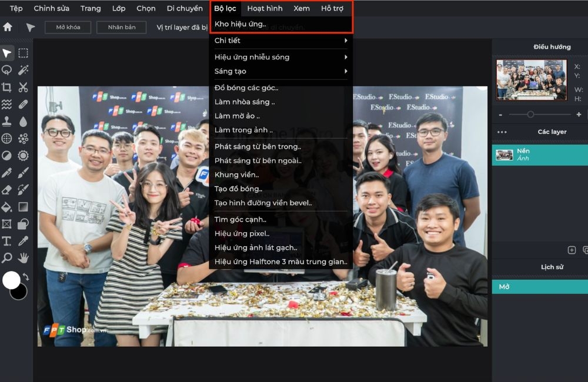Switch to the Hỗ trợ menu

point(333,8)
